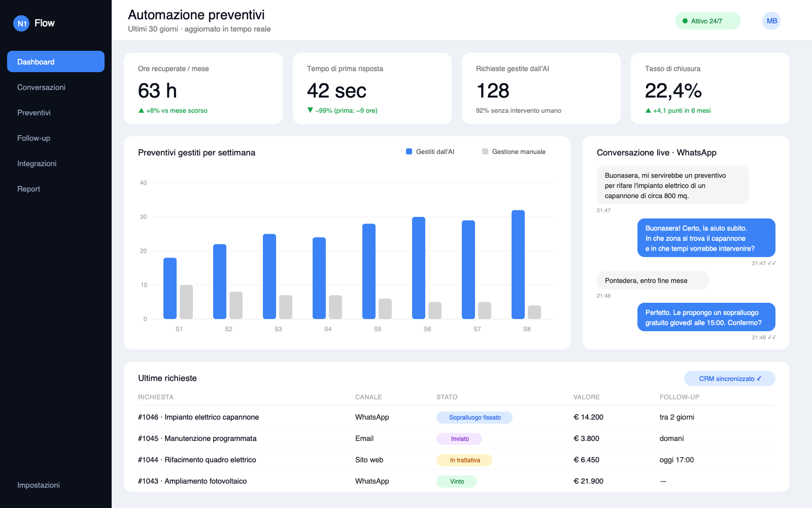Click the '–99% (prima: ~9 ore)' trend text

click(342, 111)
